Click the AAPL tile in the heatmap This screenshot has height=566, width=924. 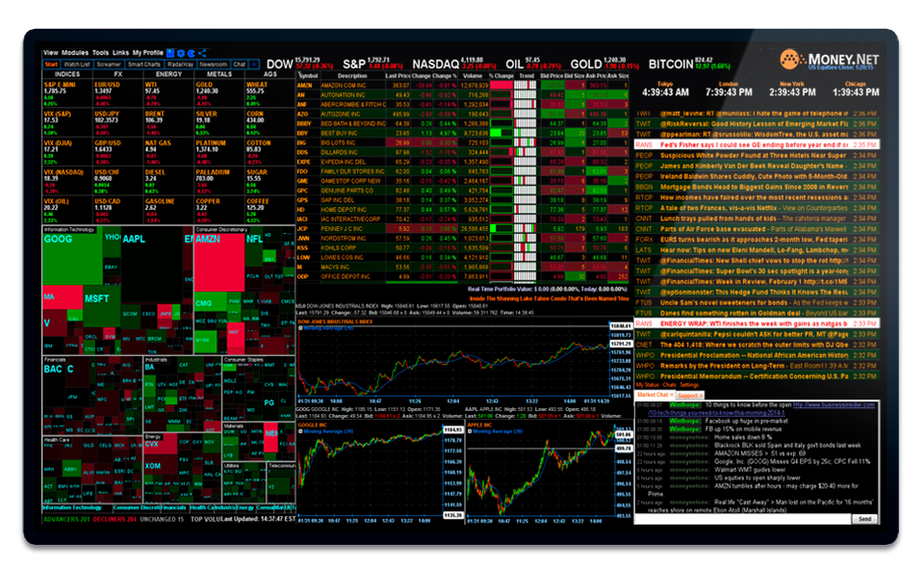pyautogui.click(x=151, y=266)
